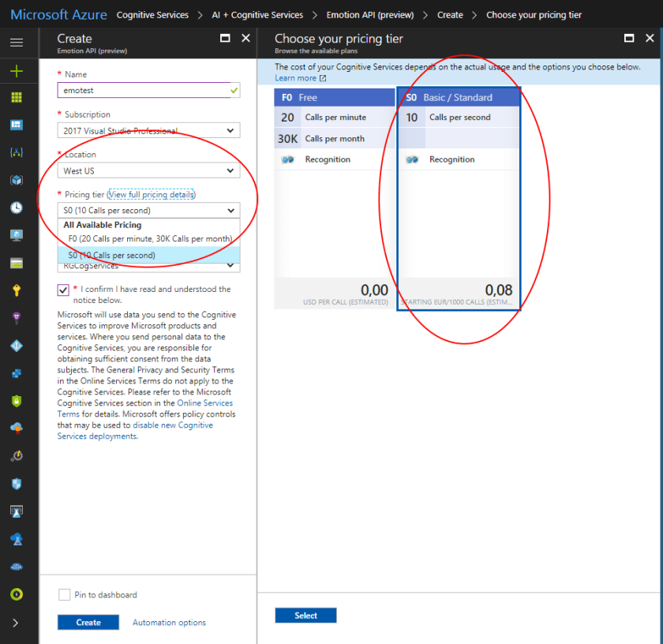Open the Dashboard icon in sidebar
Viewport: 663px width, 644px height.
click(x=17, y=125)
